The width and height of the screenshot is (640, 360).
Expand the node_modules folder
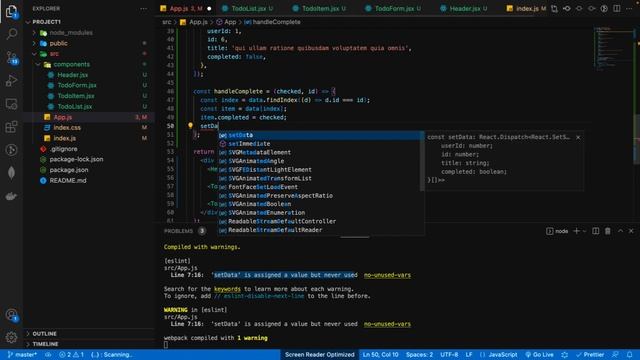coord(71,33)
